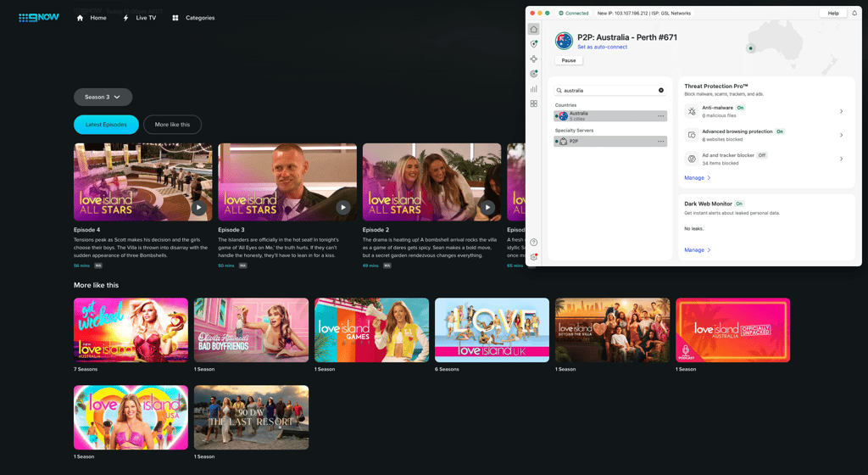868x475 pixels.
Task: Clear the australia search field
Action: pyautogui.click(x=661, y=90)
